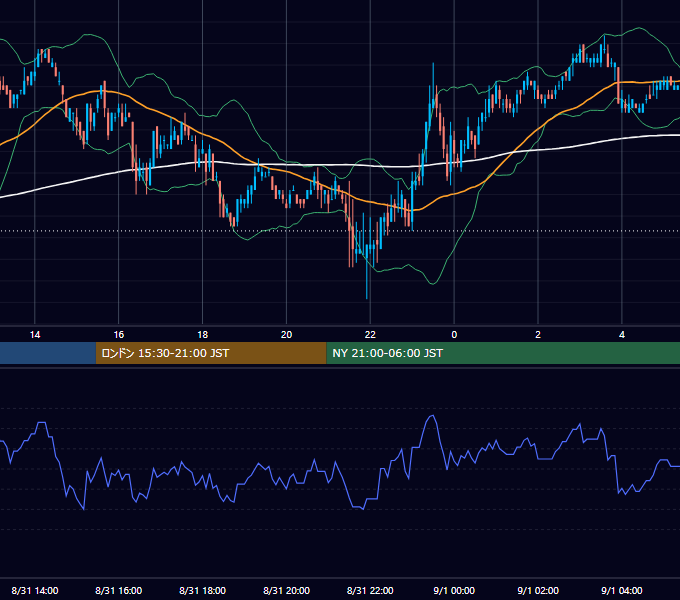This screenshot has height=600, width=680.
Task: Click the 9/1 00:00 date label
Action: point(454,590)
